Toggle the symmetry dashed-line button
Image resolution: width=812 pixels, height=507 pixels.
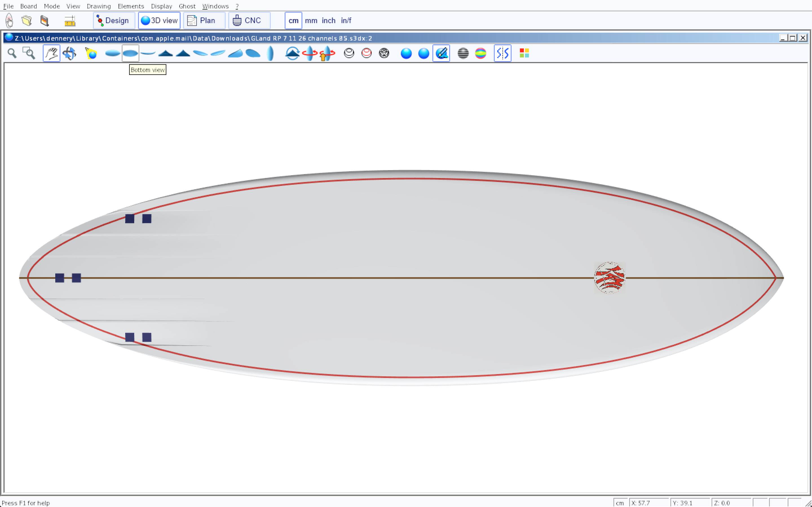click(502, 53)
